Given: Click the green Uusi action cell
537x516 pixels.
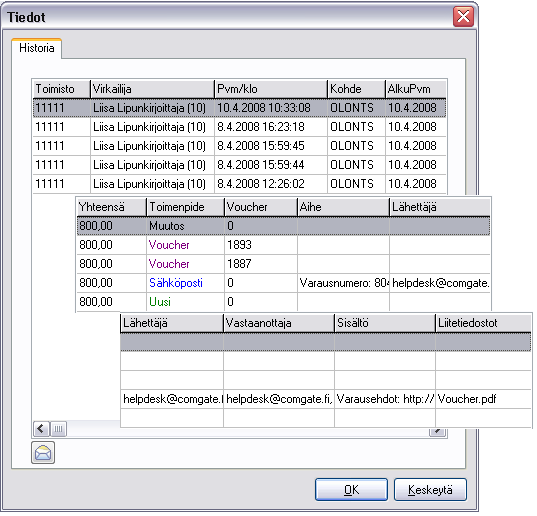Looking at the screenshot, I should click(x=185, y=302).
